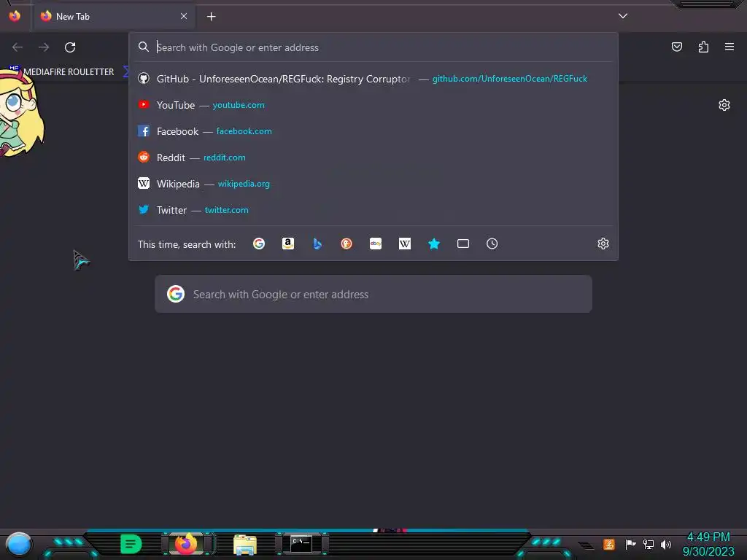Click the search magnifier icon in address bar
Screen dimensions: 747x560
pos(144,47)
